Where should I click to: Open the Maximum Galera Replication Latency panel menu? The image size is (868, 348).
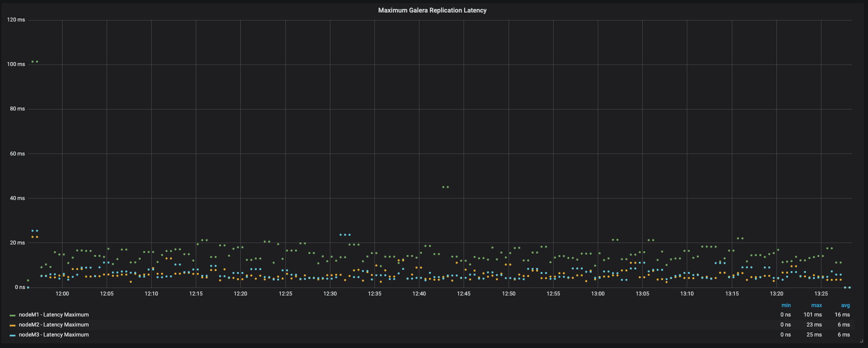[x=432, y=10]
